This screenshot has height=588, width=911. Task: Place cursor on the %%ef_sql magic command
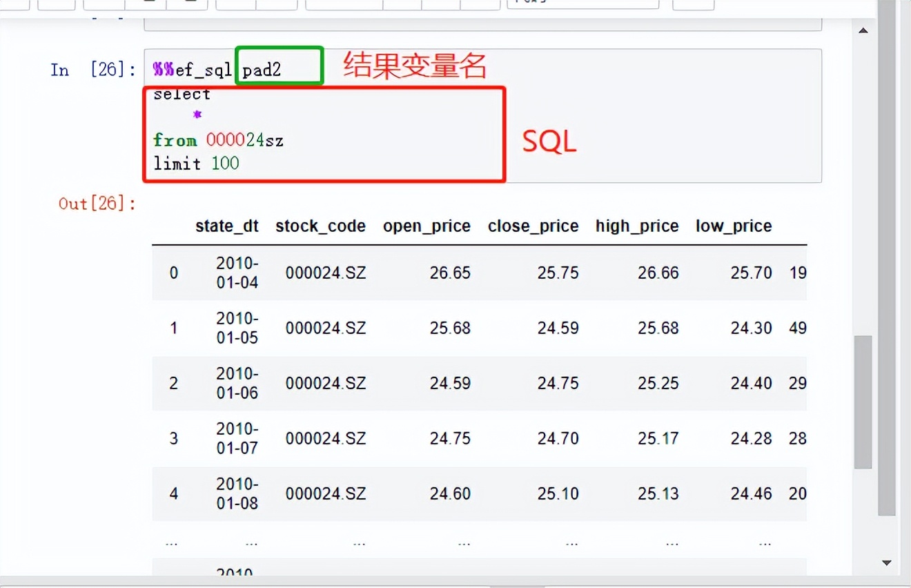193,70
